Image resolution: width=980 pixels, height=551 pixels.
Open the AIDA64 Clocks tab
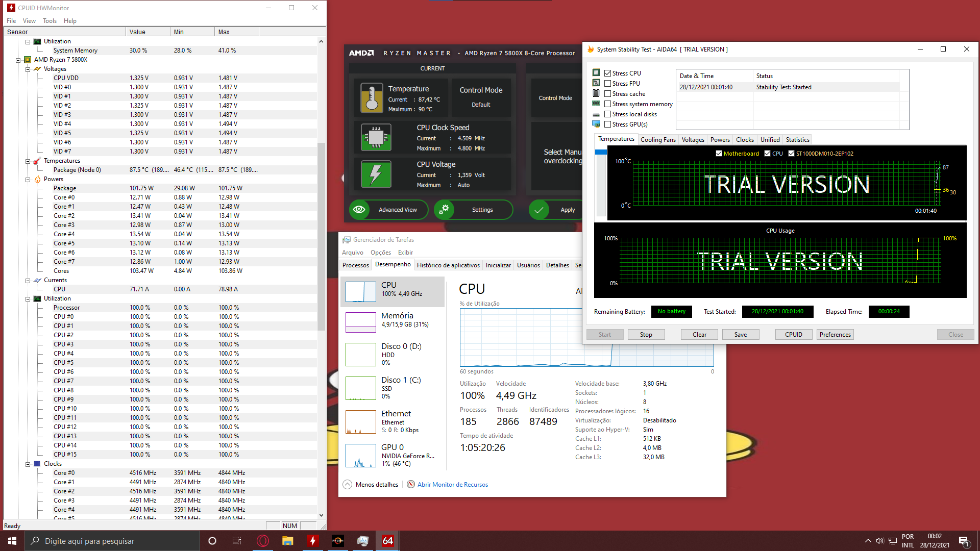(x=745, y=140)
